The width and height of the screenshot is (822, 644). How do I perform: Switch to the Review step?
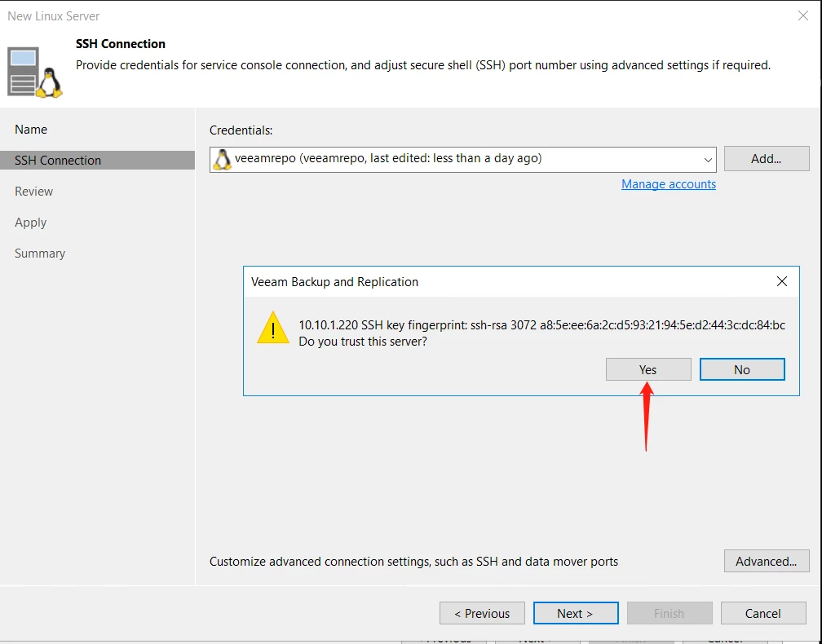click(x=33, y=192)
